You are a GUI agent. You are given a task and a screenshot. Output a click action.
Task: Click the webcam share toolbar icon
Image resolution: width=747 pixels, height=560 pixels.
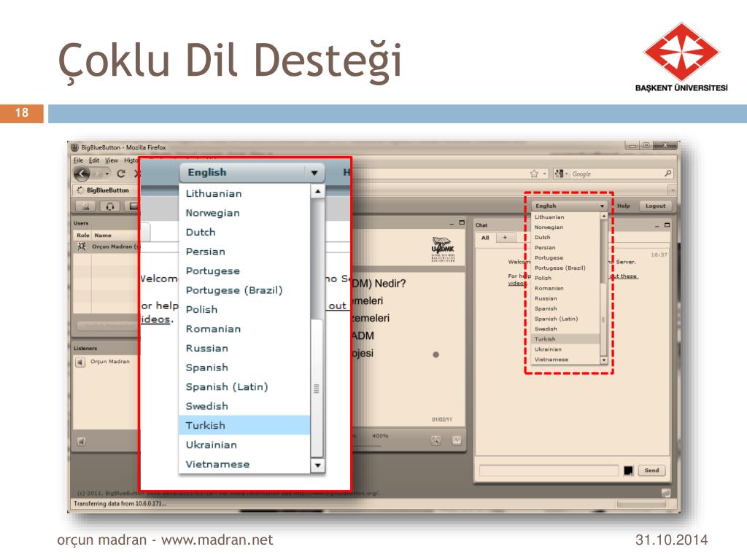tap(86, 206)
